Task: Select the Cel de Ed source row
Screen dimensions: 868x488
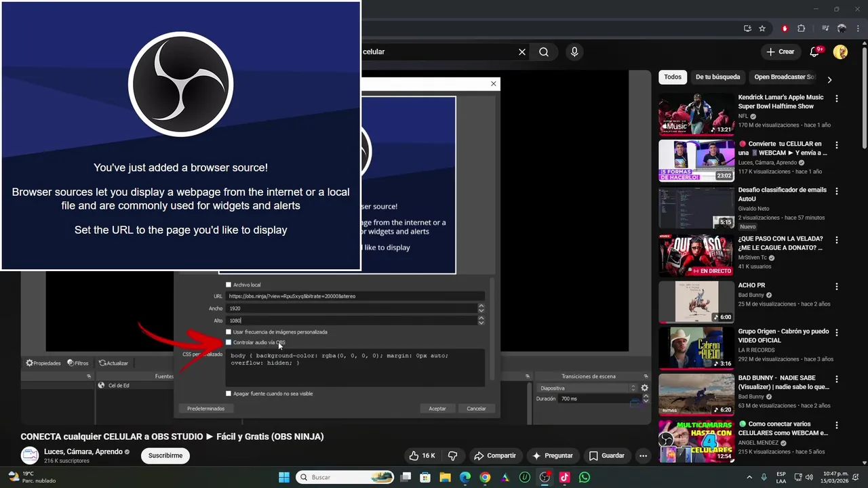Action: [x=136, y=386]
